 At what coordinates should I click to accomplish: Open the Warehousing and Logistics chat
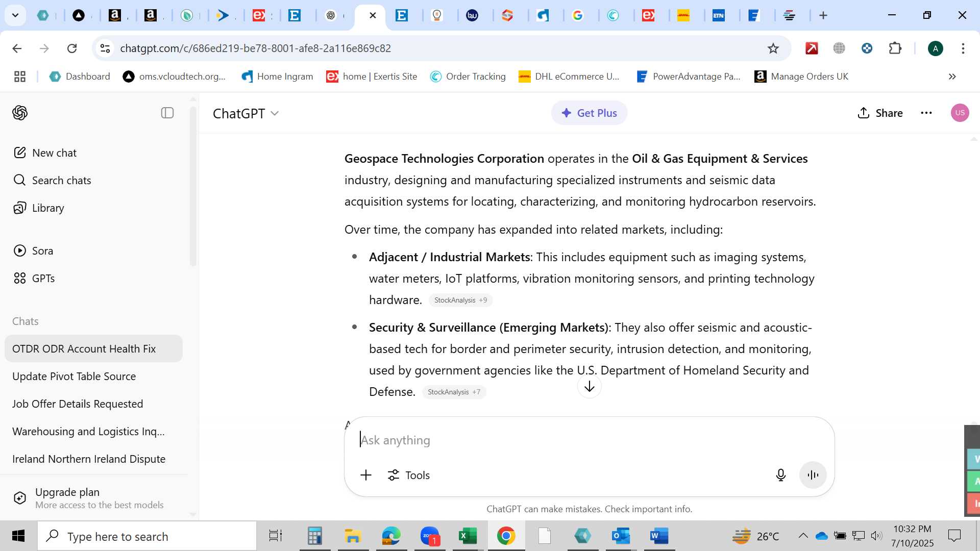coord(93,431)
